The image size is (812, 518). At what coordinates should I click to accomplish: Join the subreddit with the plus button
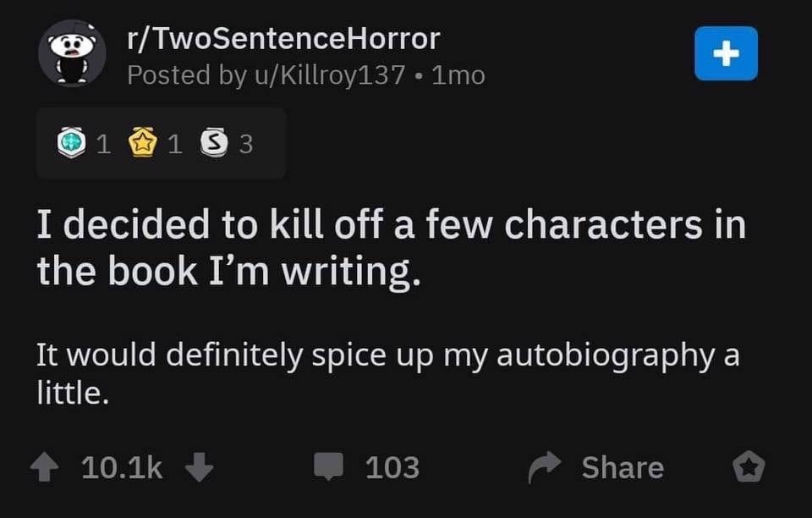tap(726, 52)
